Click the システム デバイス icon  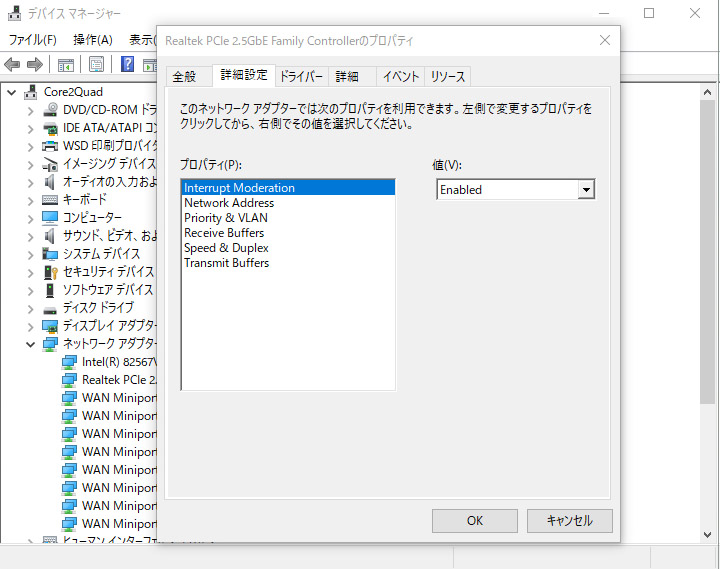click(50, 254)
